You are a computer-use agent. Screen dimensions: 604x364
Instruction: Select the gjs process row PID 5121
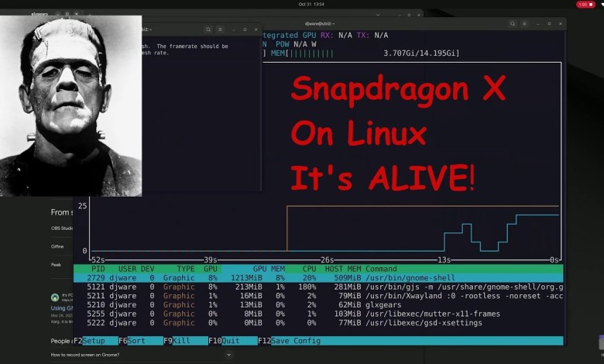tap(318, 287)
